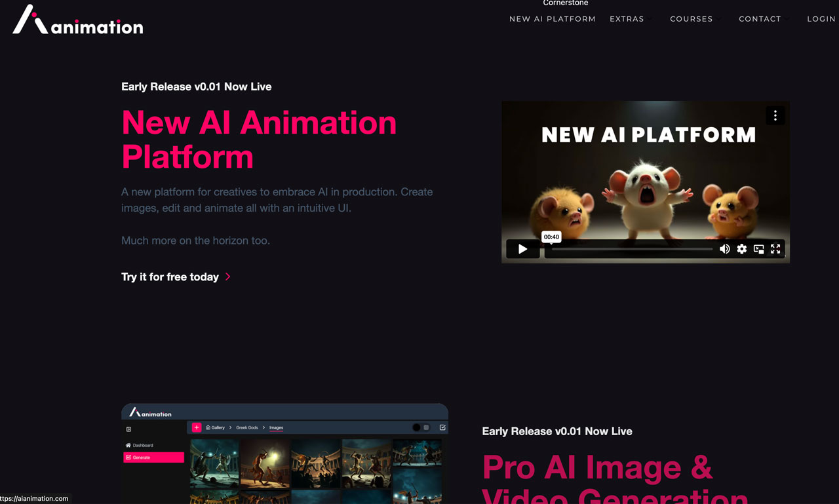This screenshot has width=839, height=504.
Task: Select NEW AI PLATFORM in the navigation bar
Action: [x=552, y=19]
